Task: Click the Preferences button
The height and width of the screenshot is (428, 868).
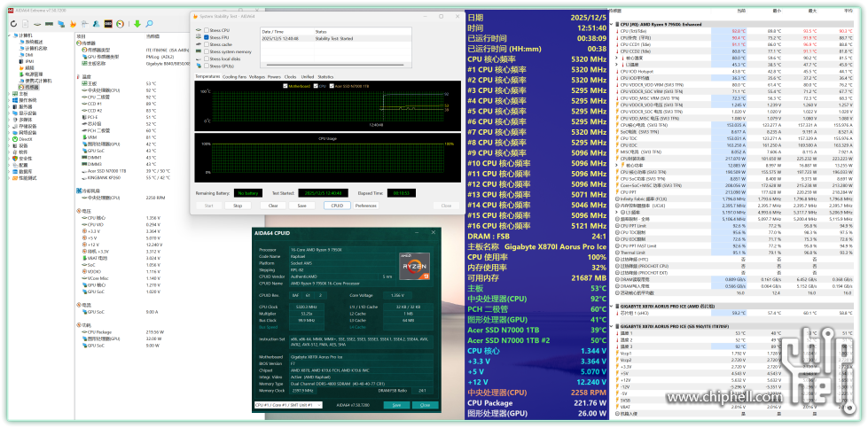Action: tap(365, 205)
